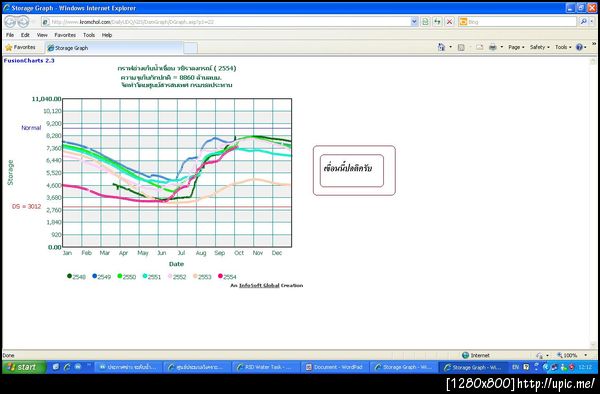600x394 pixels.
Task: Click the 'Done' status bar text
Action: pos(8,355)
